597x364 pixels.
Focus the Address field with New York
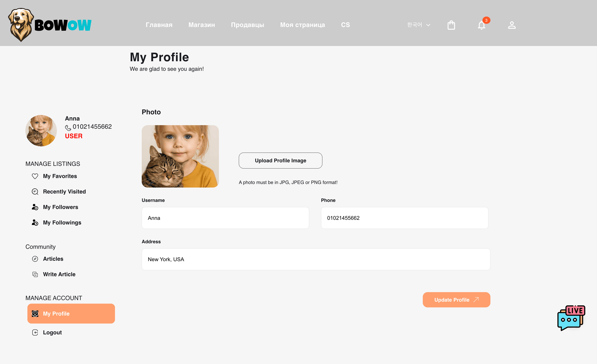tap(316, 259)
